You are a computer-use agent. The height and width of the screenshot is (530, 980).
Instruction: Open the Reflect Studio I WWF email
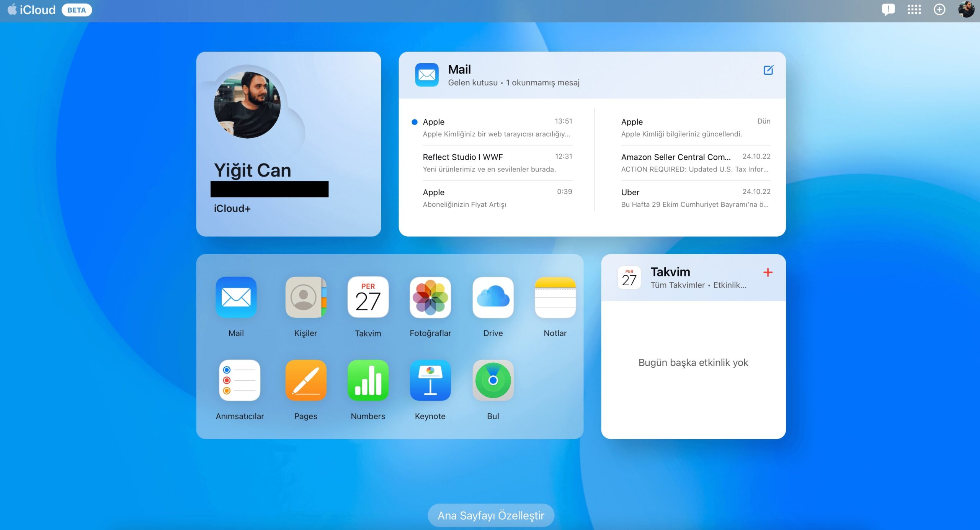click(497, 163)
